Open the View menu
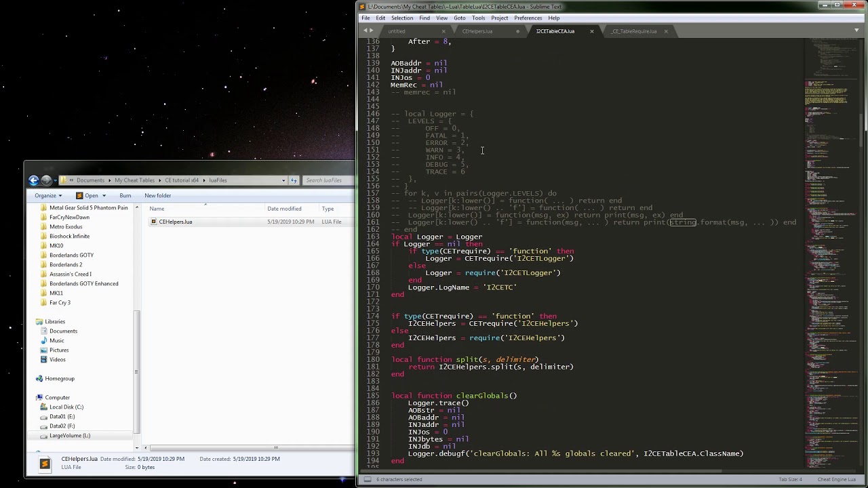The width and height of the screenshot is (868, 488). pyautogui.click(x=441, y=18)
